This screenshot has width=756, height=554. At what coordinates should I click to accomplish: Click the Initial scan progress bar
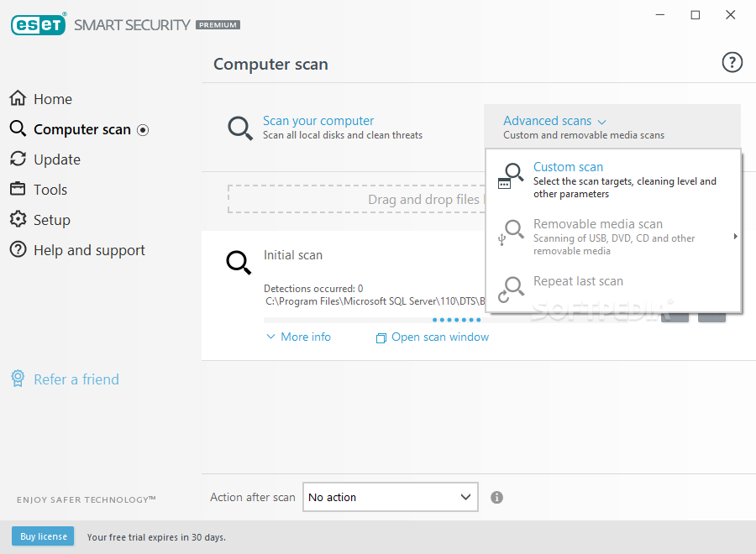[x=374, y=320]
